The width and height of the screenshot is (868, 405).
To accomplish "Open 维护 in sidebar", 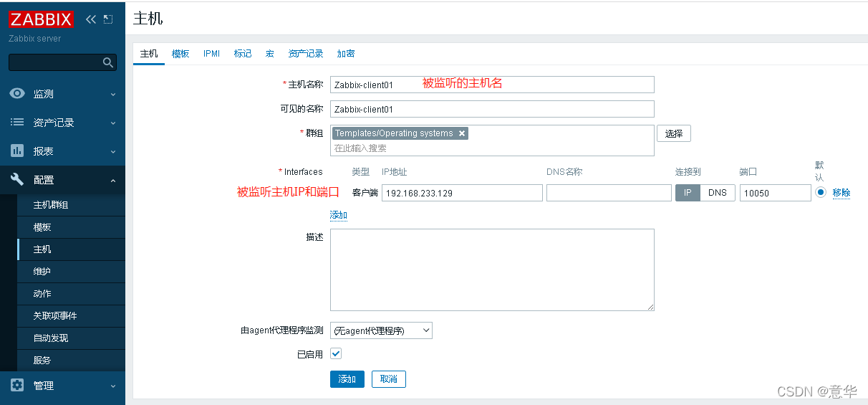I will [71, 272].
